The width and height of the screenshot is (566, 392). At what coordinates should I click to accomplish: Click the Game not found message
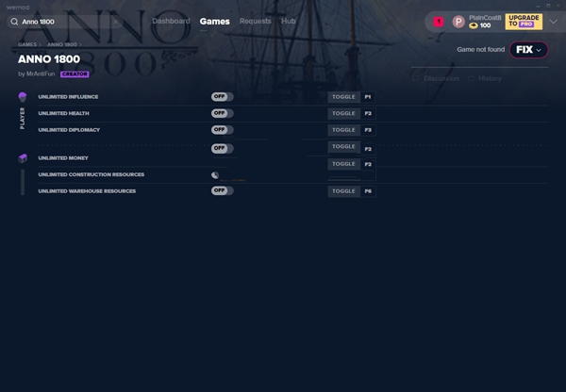(480, 49)
